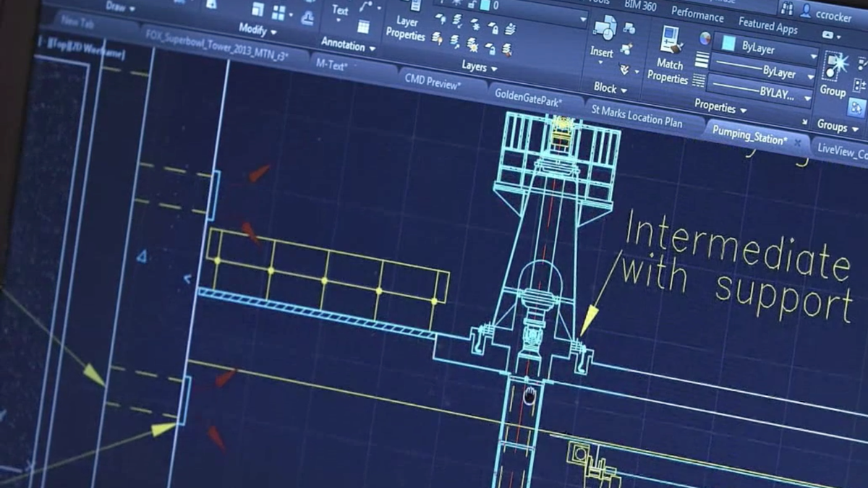Click the binoculars search icon
This screenshot has height=488, width=868.
coord(786,8)
